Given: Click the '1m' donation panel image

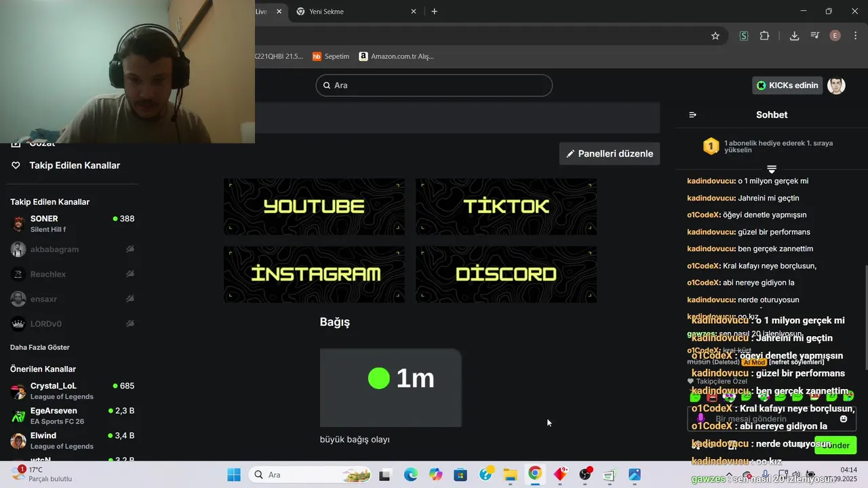Looking at the screenshot, I should 391,388.
